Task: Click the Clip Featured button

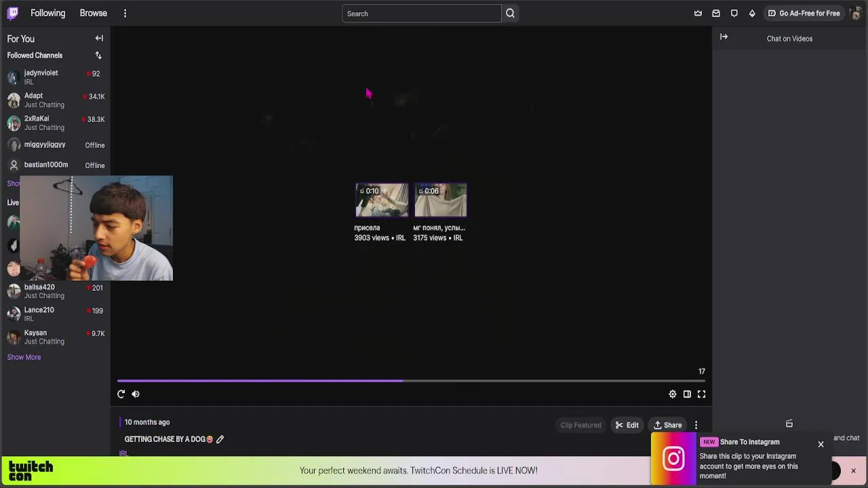Action: pyautogui.click(x=580, y=425)
